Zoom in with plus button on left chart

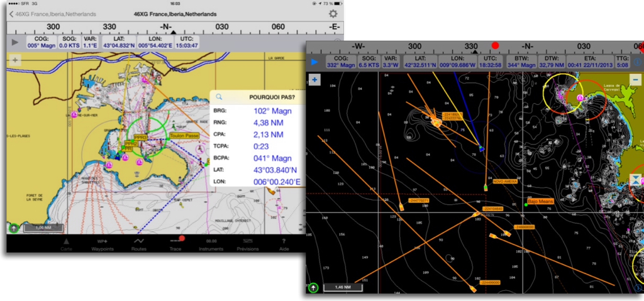pos(15,60)
